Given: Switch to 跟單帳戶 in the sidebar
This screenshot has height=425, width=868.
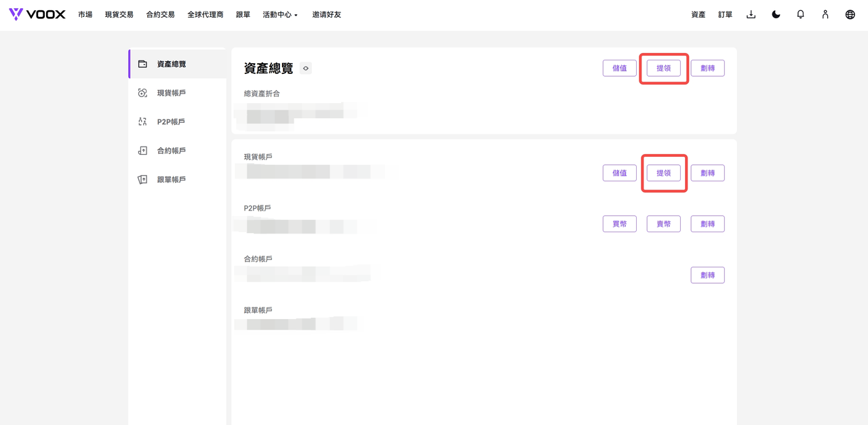Looking at the screenshot, I should click(x=177, y=179).
